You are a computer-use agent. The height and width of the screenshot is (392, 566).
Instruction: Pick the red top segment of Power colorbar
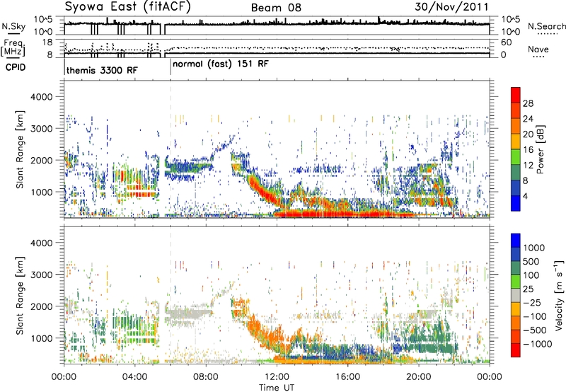(516, 96)
